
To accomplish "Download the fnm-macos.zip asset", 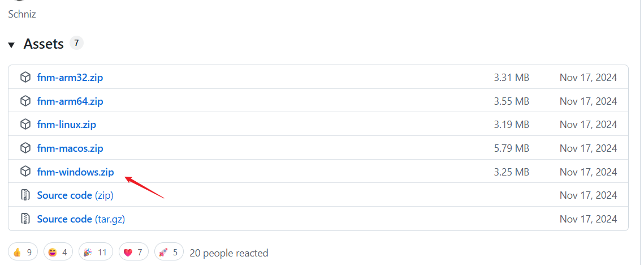I will click(x=70, y=148).
